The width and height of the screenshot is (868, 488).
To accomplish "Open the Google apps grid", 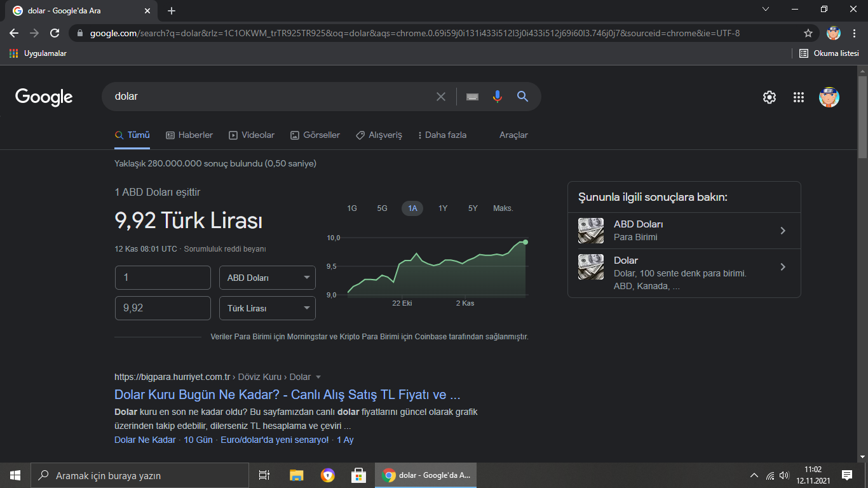I will pyautogui.click(x=799, y=97).
